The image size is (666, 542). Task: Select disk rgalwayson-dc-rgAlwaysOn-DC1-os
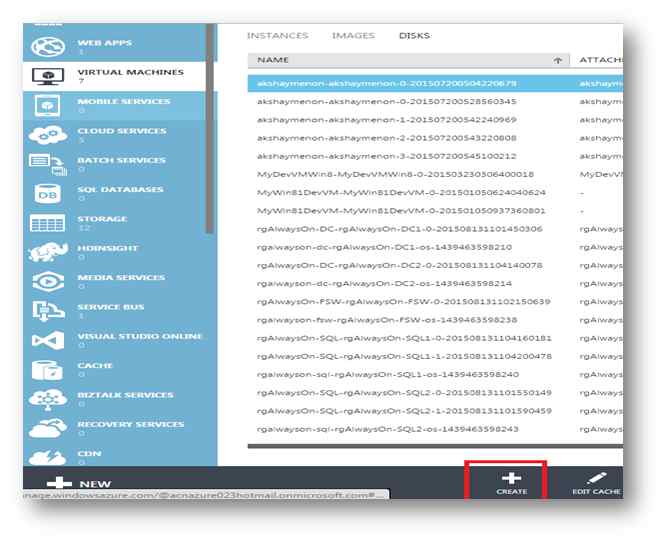click(x=384, y=247)
